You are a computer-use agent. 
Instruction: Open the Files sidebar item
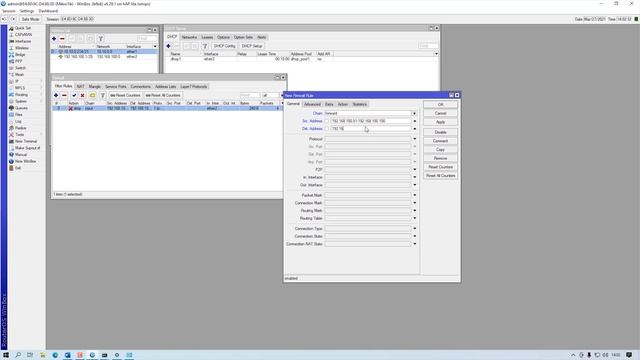[20, 115]
